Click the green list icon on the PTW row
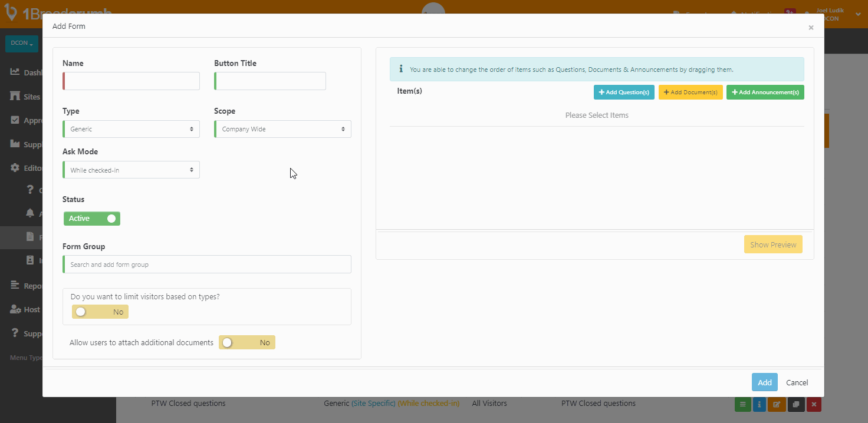 (742, 405)
